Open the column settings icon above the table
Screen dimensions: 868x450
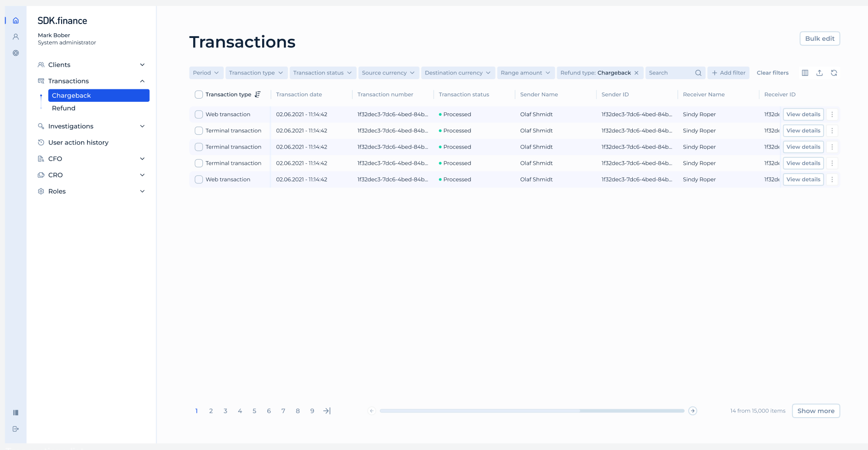coord(805,73)
